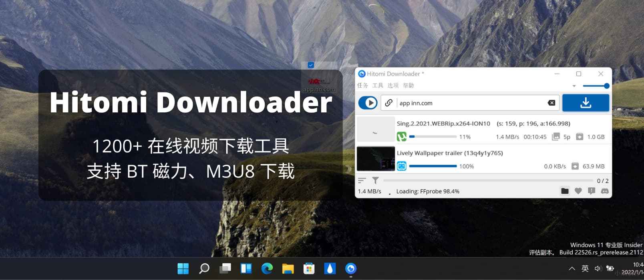Screen dimensions: 644x280
Task: Click the blue slider handle in the menu row
Action: tap(606, 86)
